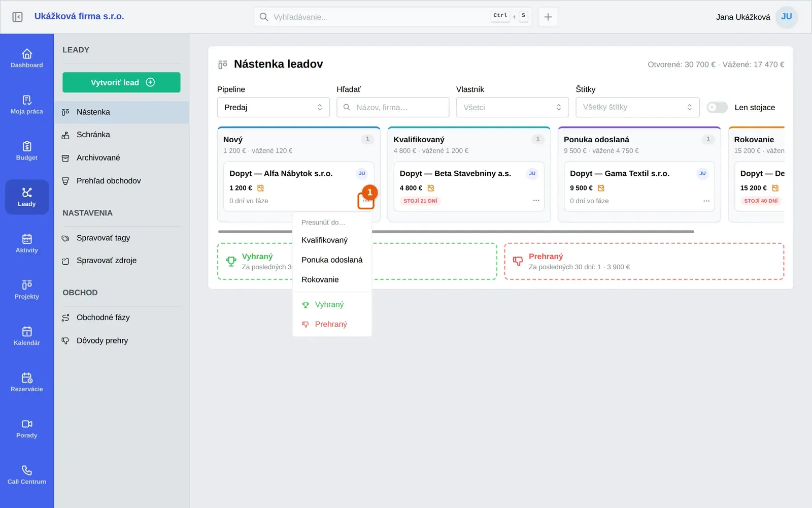Open Dopyt — Gama Textil s.r.o. card
This screenshot has width=812, height=508.
(639, 186)
